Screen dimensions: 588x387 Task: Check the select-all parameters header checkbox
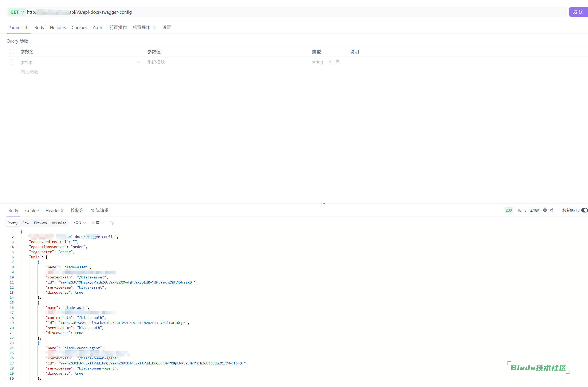tap(12, 52)
